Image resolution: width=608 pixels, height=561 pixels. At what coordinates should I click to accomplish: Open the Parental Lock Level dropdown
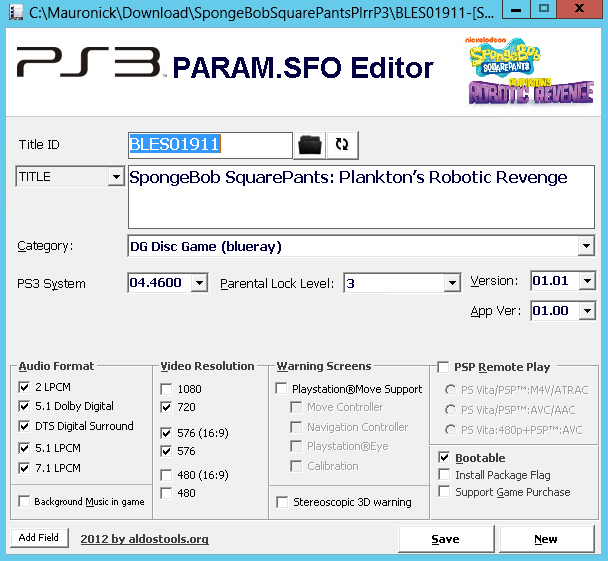(x=451, y=283)
